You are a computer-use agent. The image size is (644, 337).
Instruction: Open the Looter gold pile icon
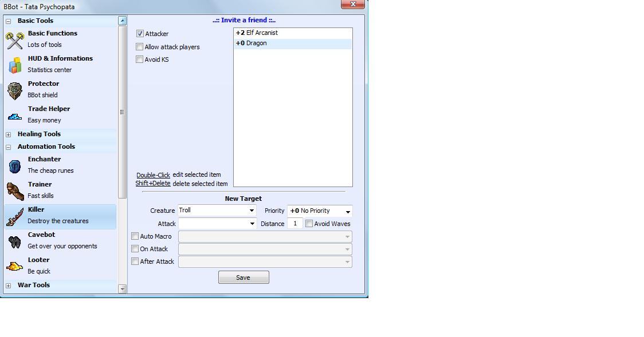point(15,266)
